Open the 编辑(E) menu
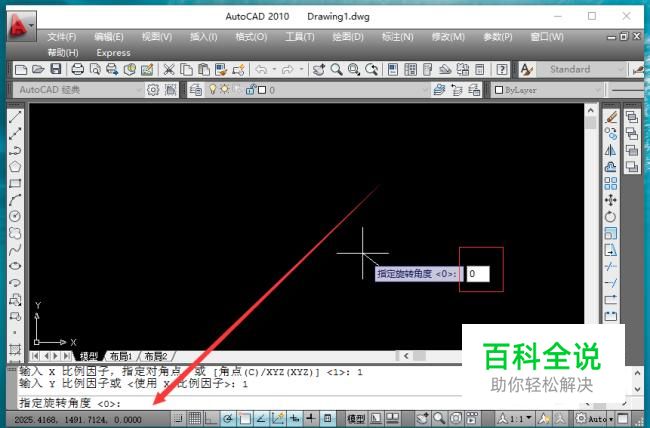The width and height of the screenshot is (650, 428). point(109,37)
